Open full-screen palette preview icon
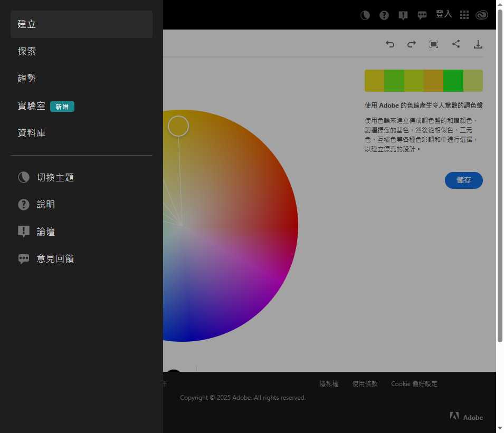504x433 pixels. coord(434,44)
